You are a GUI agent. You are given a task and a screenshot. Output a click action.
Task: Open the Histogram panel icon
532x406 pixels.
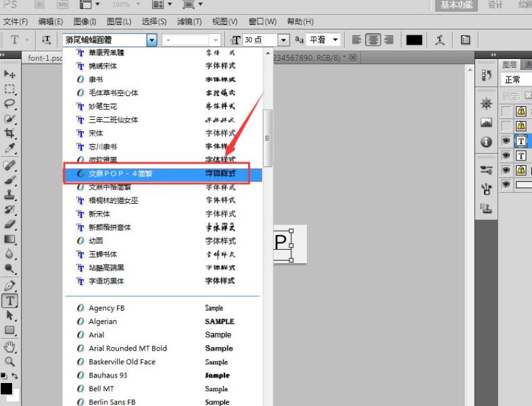(x=486, y=122)
